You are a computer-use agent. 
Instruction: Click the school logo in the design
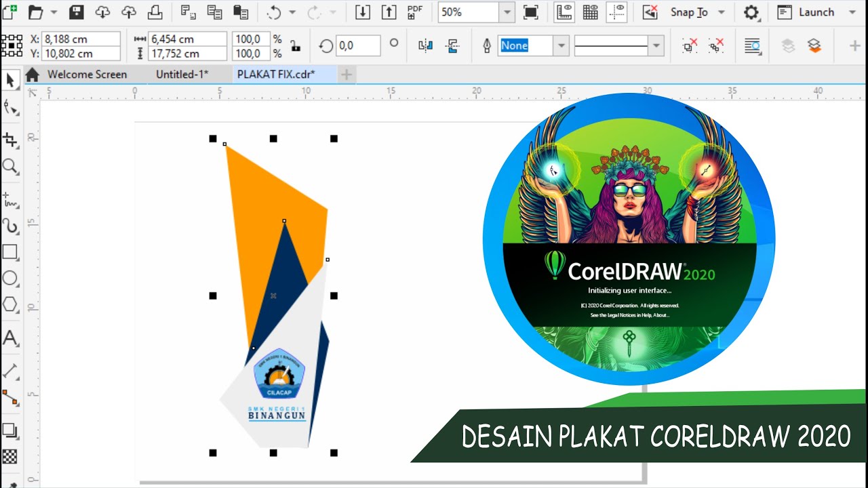tap(279, 374)
